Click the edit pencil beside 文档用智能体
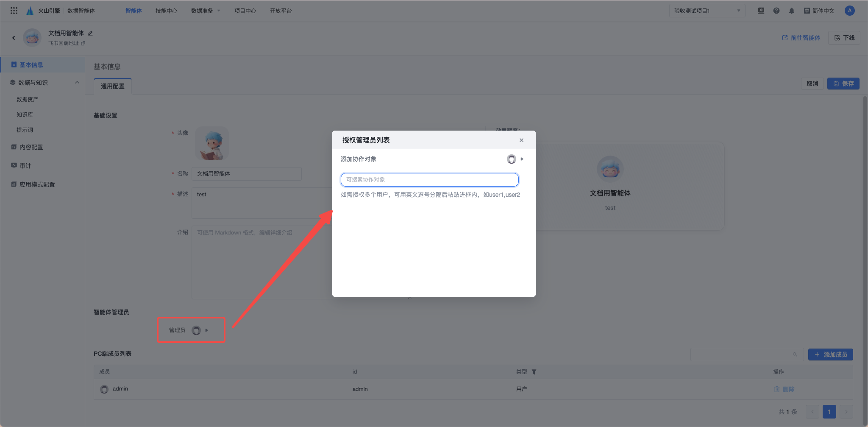Screen dimensions: 868x427 click(90, 33)
